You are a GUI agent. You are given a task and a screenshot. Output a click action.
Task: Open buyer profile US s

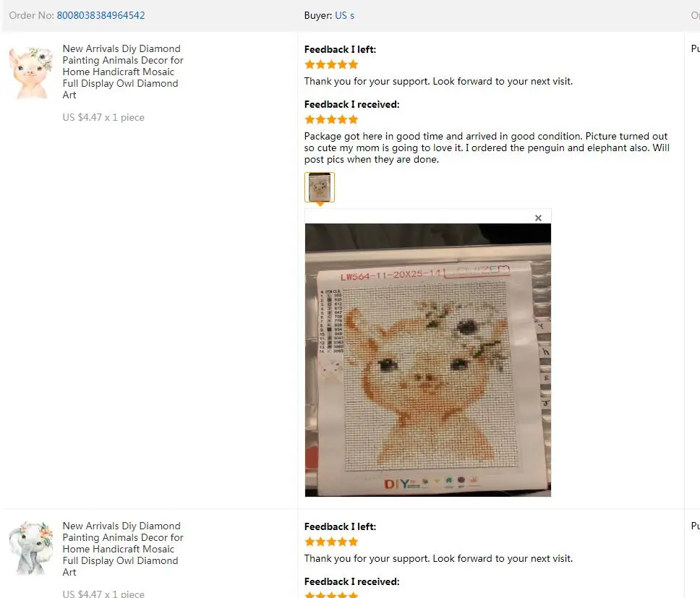click(344, 15)
